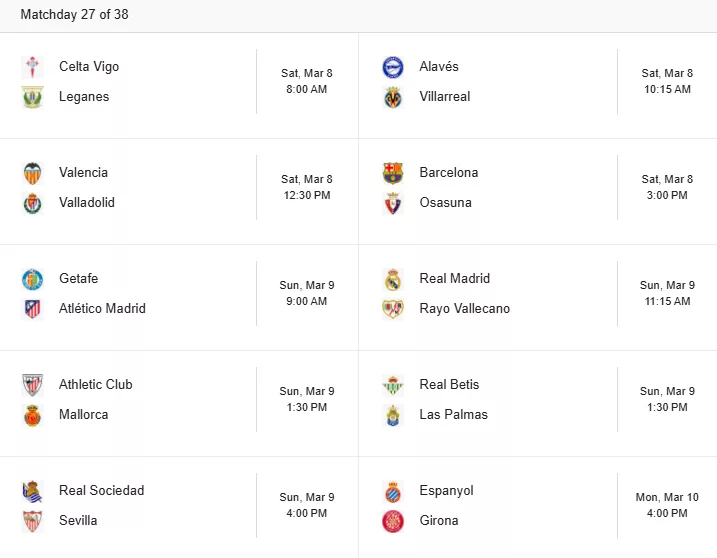
Task: Open Espanyol vs Girona Mon, Mar 10 time
Action: (x=667, y=505)
